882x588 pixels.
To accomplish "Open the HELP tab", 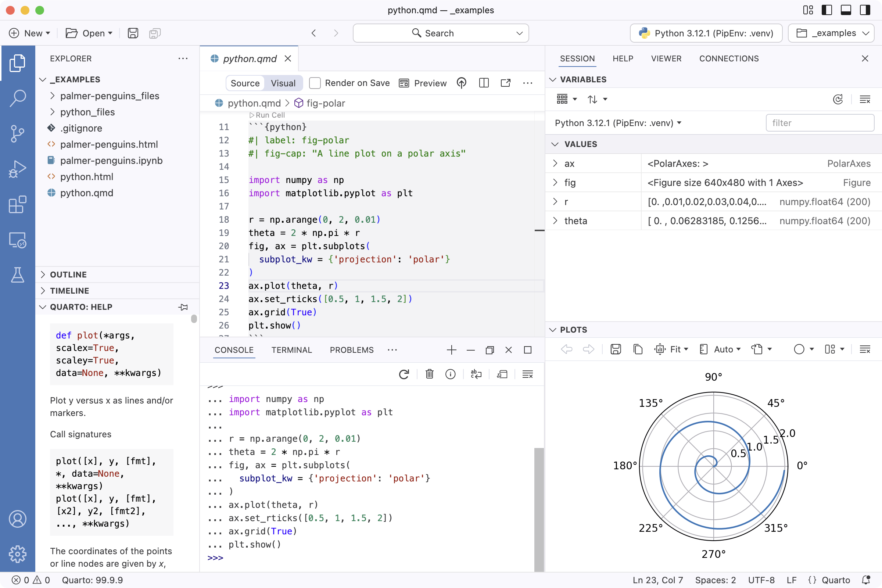I will coord(623,58).
